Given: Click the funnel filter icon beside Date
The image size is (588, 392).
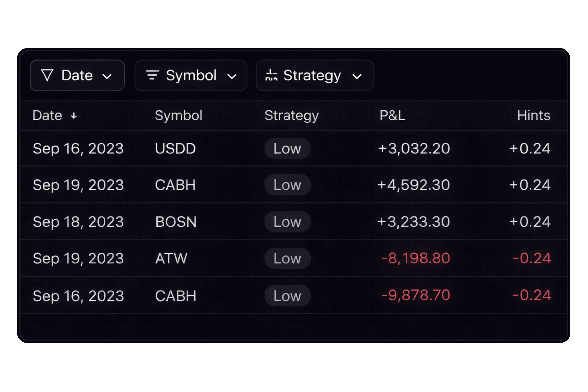Looking at the screenshot, I should point(47,76).
